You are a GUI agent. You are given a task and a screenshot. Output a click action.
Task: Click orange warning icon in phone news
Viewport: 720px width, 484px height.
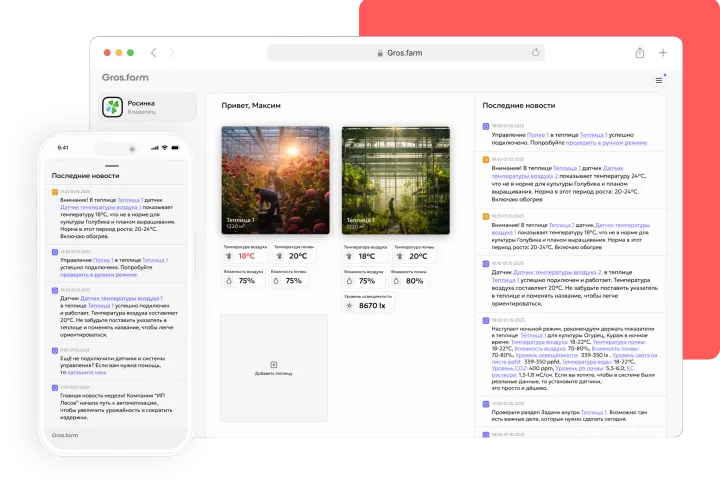[x=55, y=192]
